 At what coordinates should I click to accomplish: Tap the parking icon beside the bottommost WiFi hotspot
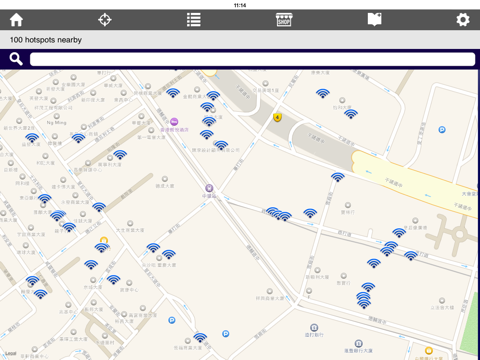[226, 334]
